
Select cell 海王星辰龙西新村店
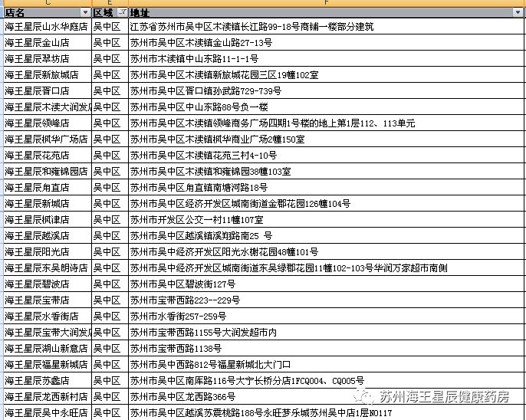(48, 396)
